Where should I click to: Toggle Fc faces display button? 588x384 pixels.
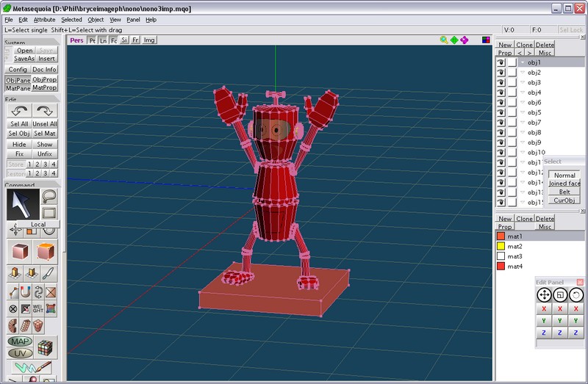tap(114, 40)
